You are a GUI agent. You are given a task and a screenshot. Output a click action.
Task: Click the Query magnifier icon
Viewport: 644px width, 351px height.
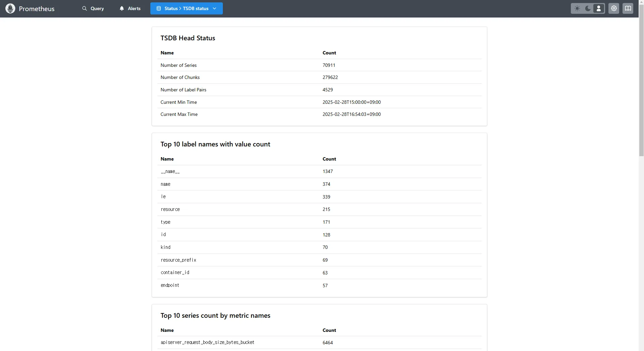pyautogui.click(x=85, y=8)
